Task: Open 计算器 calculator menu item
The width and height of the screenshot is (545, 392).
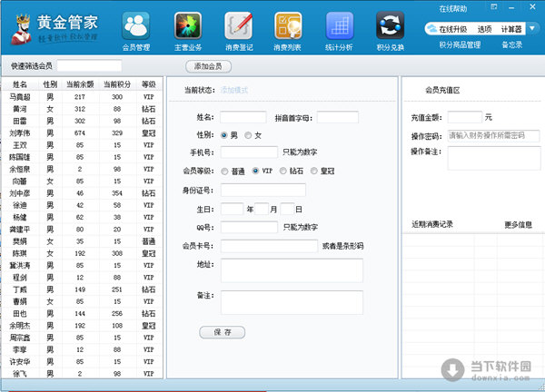Action: (x=510, y=29)
